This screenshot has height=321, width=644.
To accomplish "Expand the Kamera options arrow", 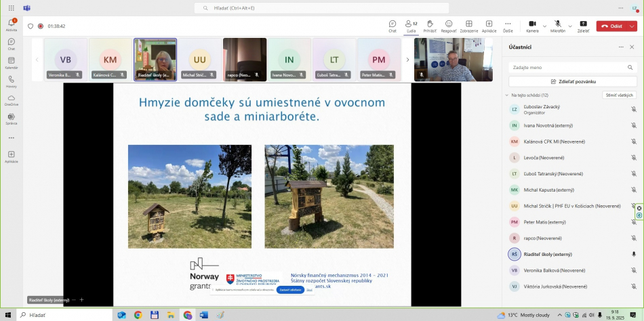I will pyautogui.click(x=545, y=26).
